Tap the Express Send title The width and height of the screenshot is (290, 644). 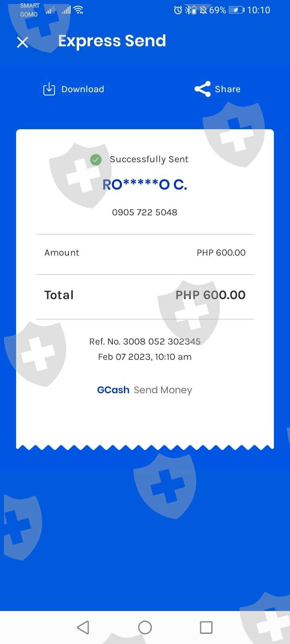[112, 41]
